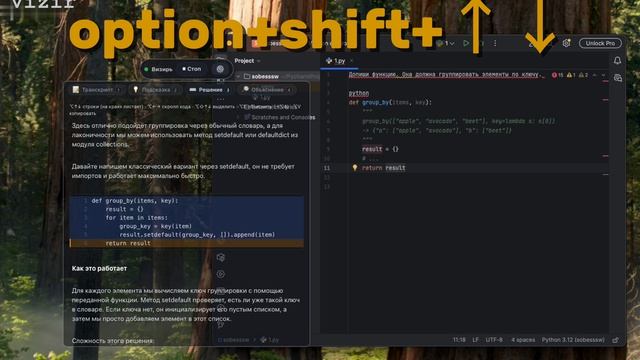The width and height of the screenshot is (640, 360).
Task: Click the python text on line 3
Action: [359, 93]
